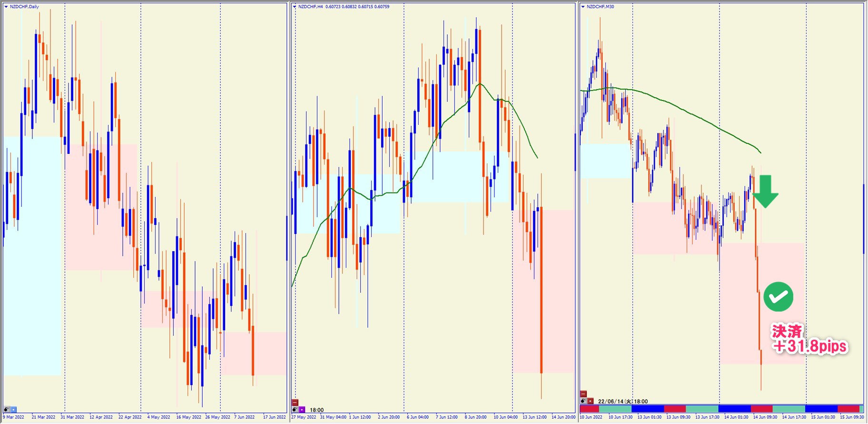
Task: Select the 18:00 label in H4 chart
Action: coord(316,410)
